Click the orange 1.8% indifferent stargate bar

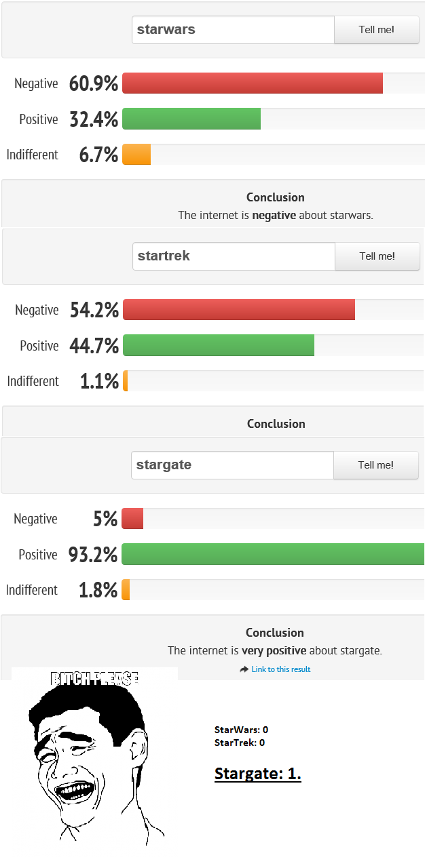(x=126, y=590)
